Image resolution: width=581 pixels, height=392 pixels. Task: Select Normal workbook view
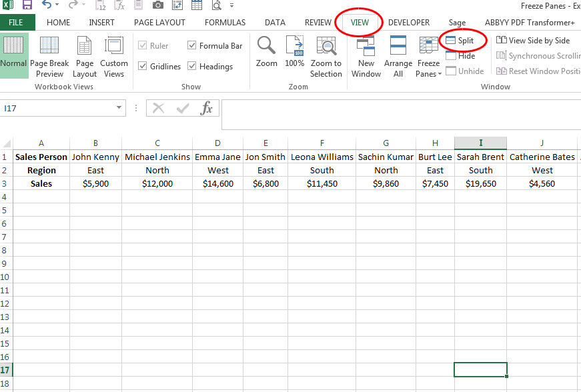coord(14,55)
